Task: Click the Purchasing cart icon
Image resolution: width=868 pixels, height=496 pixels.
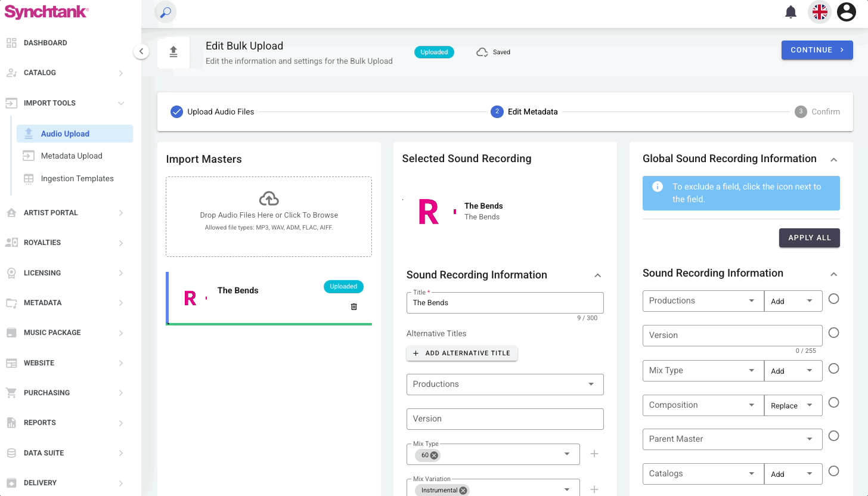Action: [11, 393]
